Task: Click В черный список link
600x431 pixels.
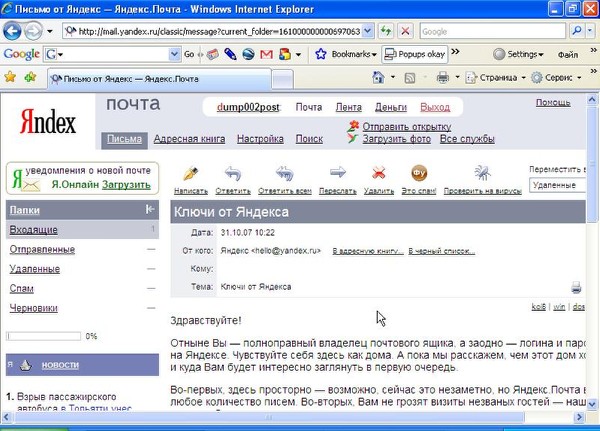Action: (442, 251)
